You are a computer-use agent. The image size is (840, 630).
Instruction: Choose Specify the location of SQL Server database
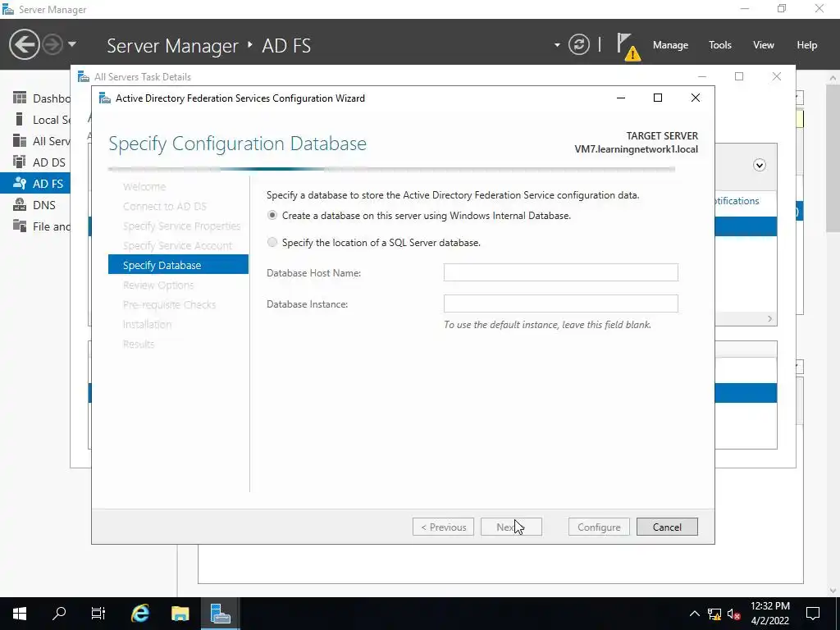tap(272, 243)
